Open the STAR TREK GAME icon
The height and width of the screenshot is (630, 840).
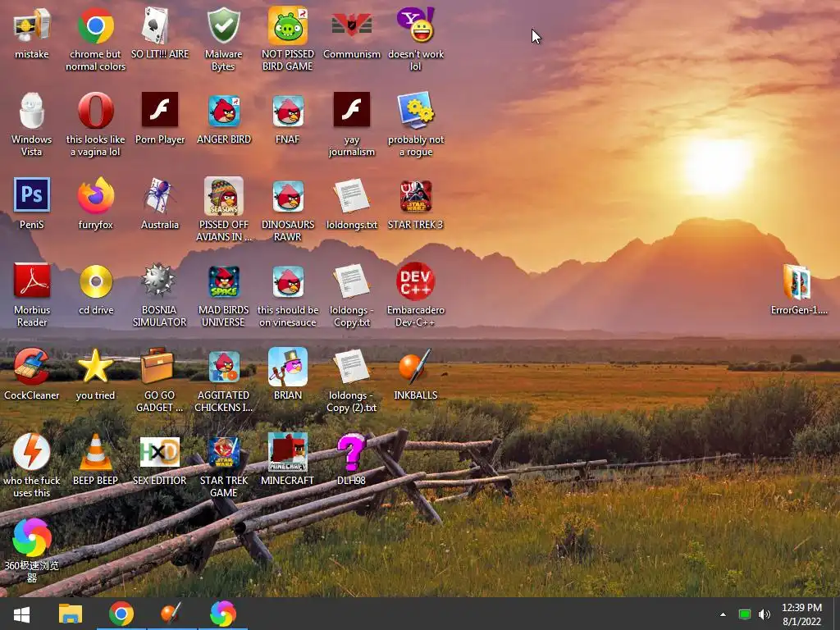pos(223,452)
